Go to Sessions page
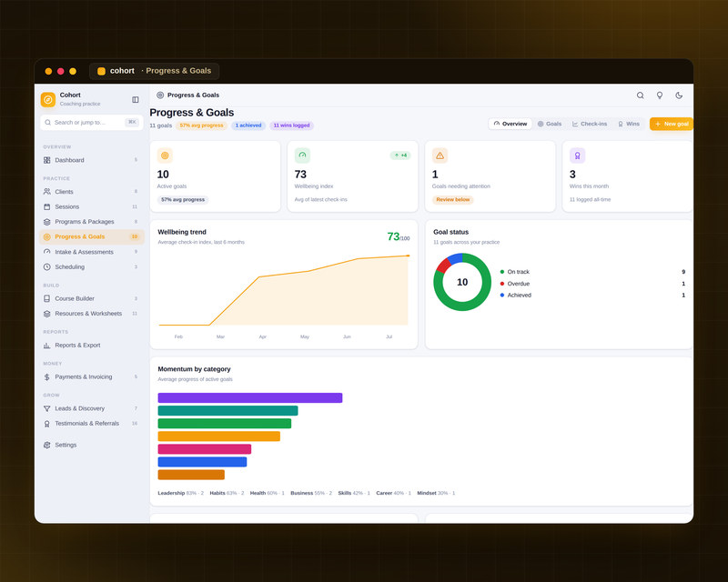The height and width of the screenshot is (582, 728). point(92,206)
